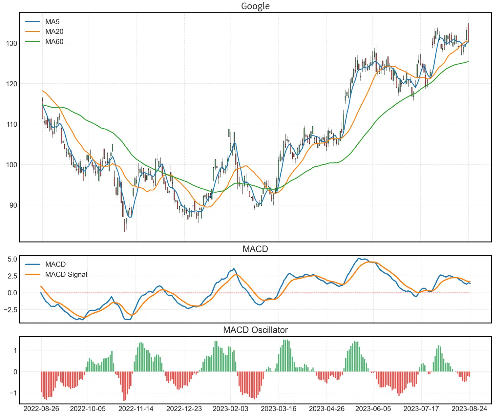504x420 pixels.
Task: Switch to the MACD panel title
Action: tap(256, 249)
